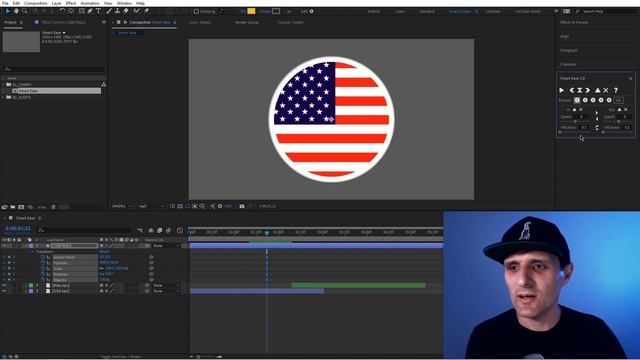Select the Eraser tool
Viewport: 640px width, 360px height.
[x=126, y=11]
